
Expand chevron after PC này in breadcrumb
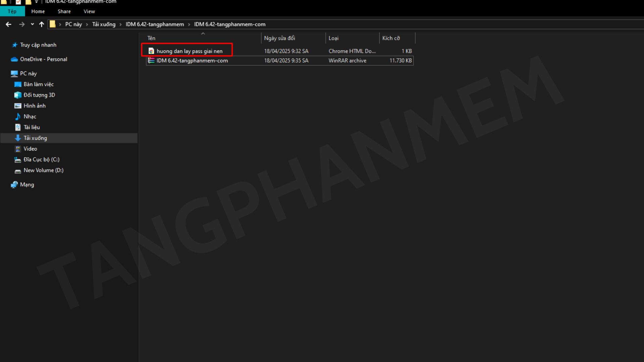[x=87, y=24]
